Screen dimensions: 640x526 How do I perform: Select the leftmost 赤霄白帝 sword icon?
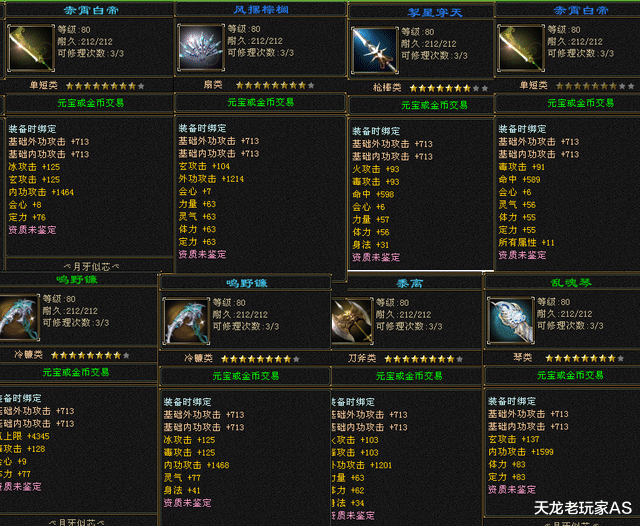tap(31, 48)
